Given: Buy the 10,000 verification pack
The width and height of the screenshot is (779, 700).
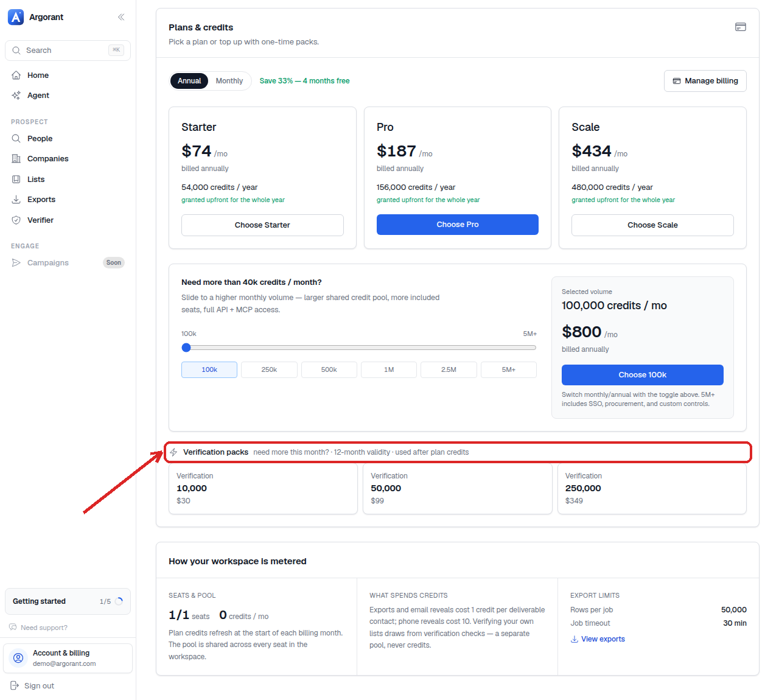Looking at the screenshot, I should [263, 489].
